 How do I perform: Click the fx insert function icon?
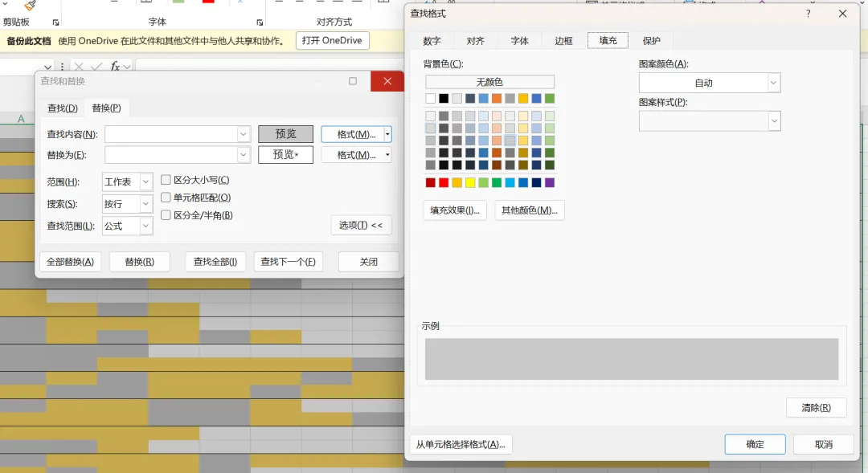[115, 67]
